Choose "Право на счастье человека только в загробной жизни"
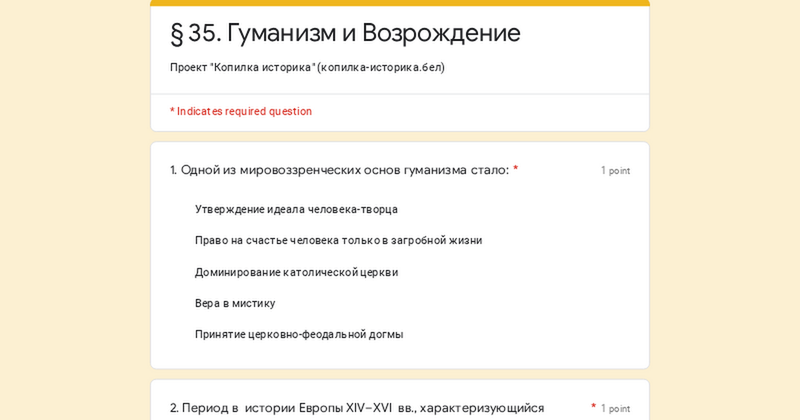Screen dimensions: 800x420 [x=338, y=240]
